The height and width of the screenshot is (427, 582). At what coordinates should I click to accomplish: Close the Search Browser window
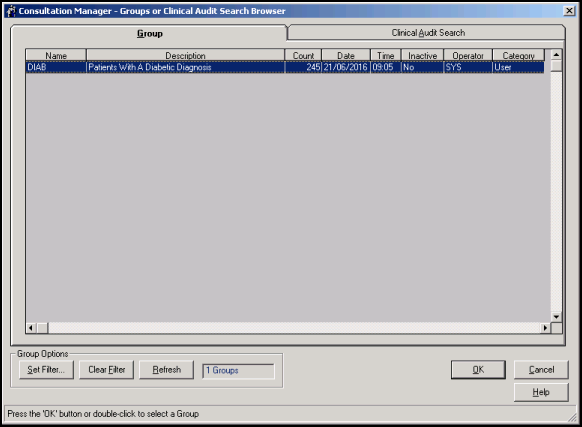569,11
